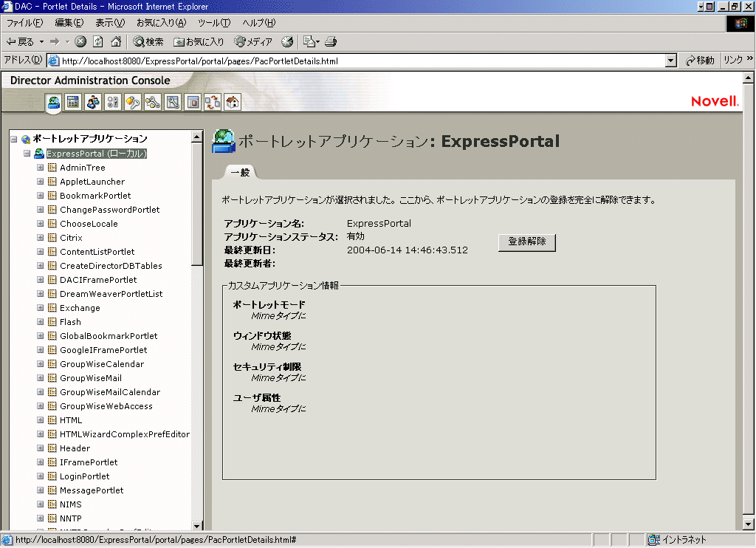
Task: Select ContentListPortlet in the tree
Action: [97, 251]
